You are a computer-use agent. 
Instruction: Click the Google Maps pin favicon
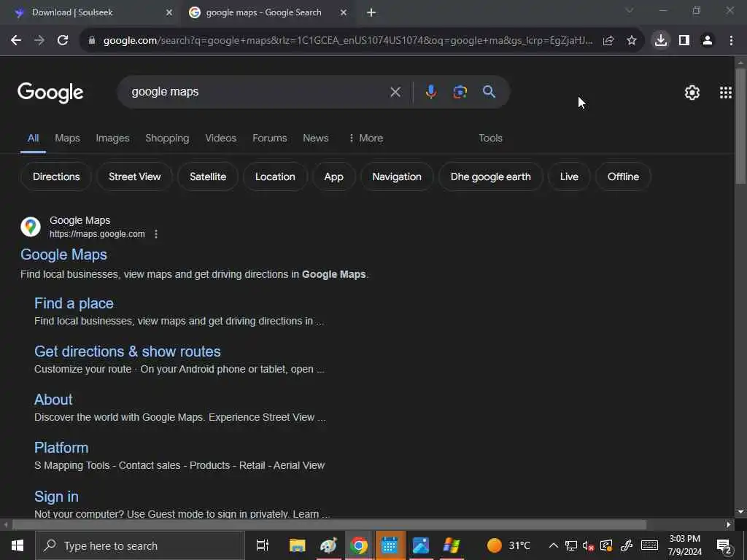(31, 227)
